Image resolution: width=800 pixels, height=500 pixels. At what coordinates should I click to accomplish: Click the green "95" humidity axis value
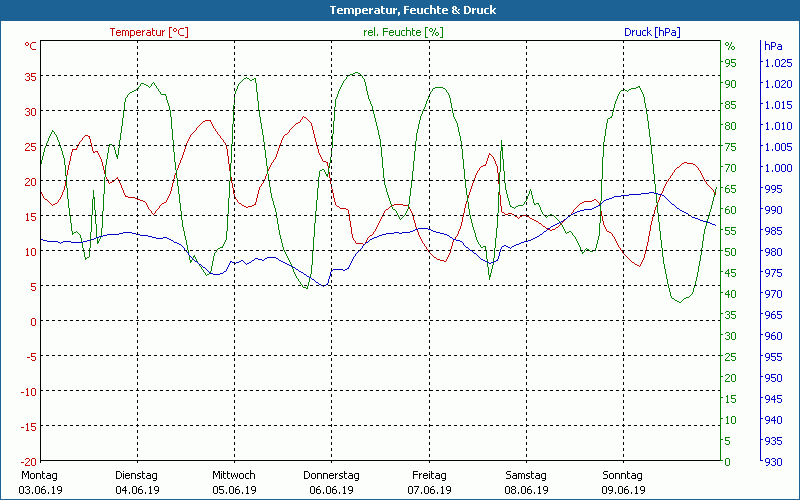pos(731,63)
